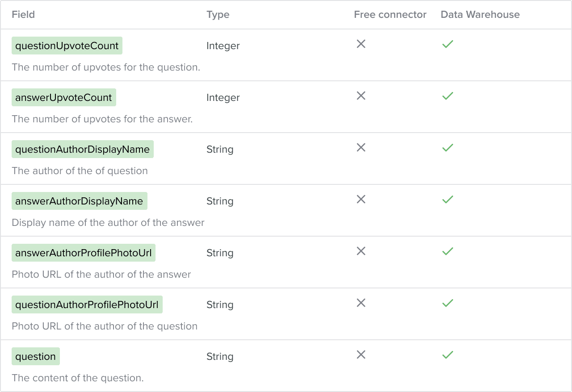Click the Field column header
Screen dimensions: 572x392
tap(23, 14)
